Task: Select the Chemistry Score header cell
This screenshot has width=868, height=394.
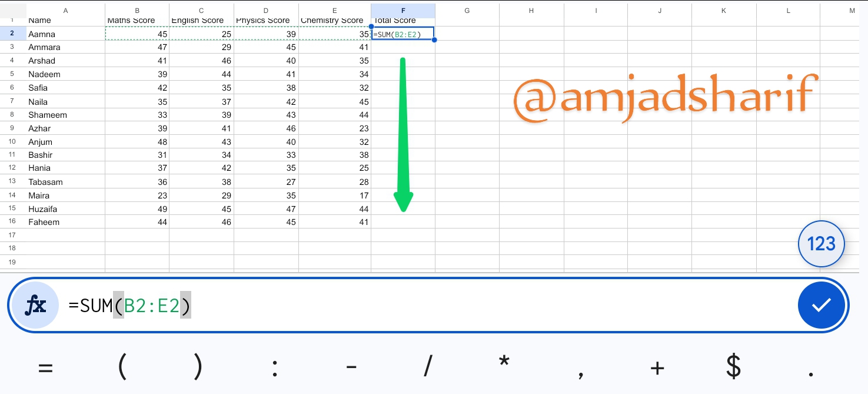Action: click(x=335, y=22)
